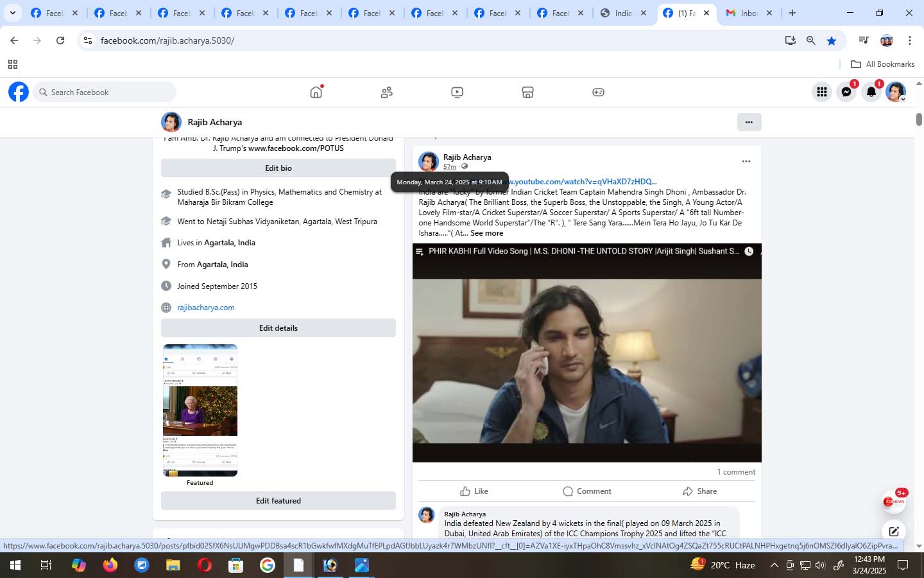Open new message compose icon
The width and height of the screenshot is (924, 578).
(893, 531)
